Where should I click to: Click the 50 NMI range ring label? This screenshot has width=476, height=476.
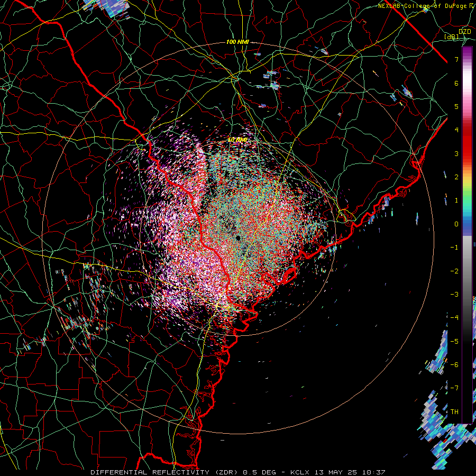(237, 140)
